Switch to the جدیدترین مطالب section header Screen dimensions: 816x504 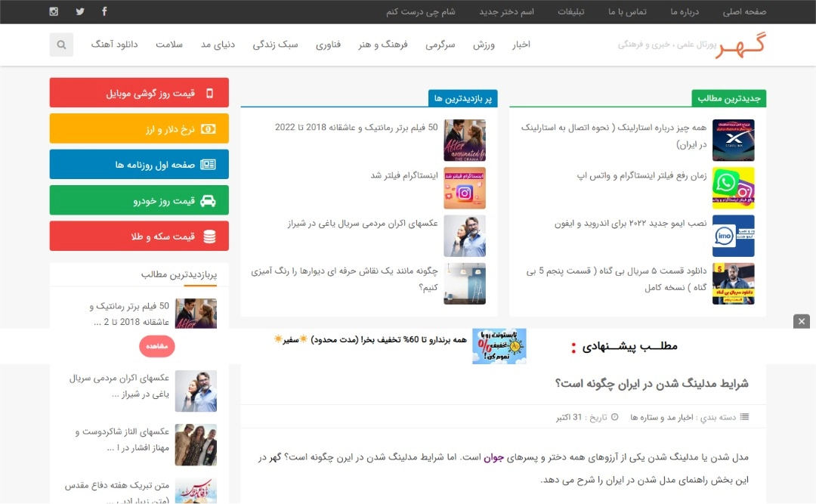click(x=730, y=98)
